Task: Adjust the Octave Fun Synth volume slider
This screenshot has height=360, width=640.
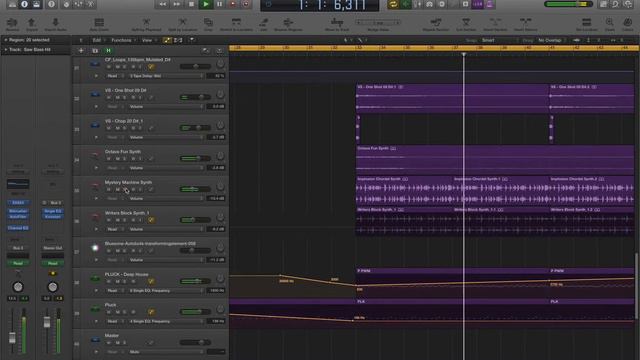Action: [x=195, y=158]
